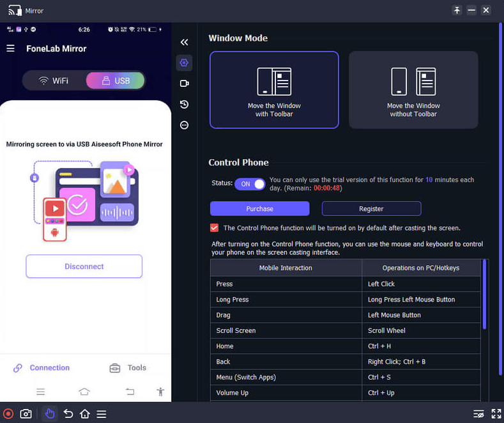Image resolution: width=504 pixels, height=423 pixels.
Task: Pin the window on top
Action: pos(457,11)
